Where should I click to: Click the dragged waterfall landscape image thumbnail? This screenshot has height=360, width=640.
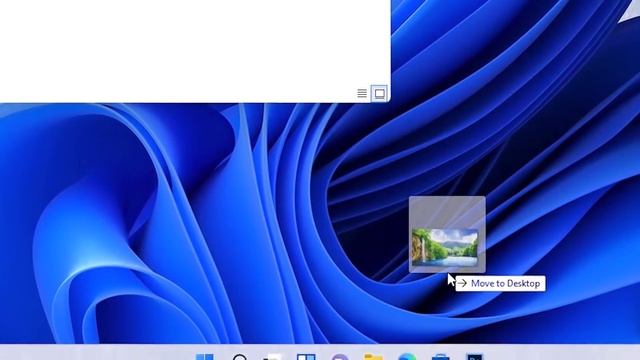tap(445, 247)
